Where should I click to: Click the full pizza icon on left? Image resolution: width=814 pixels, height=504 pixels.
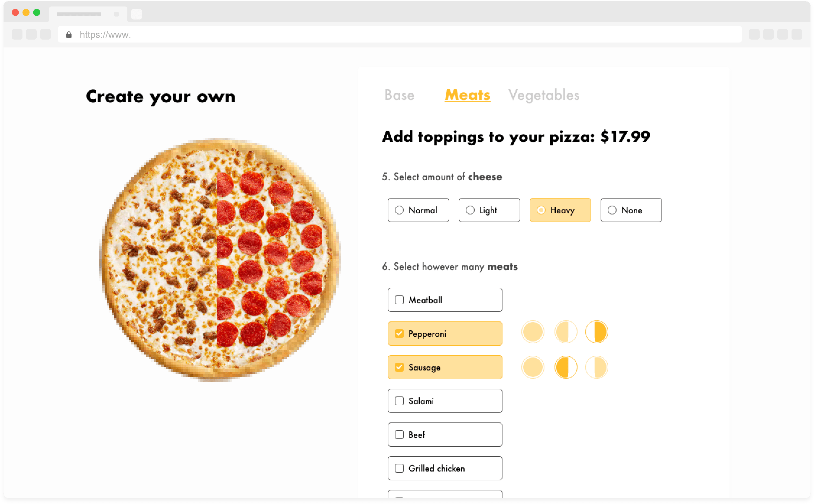(x=533, y=333)
